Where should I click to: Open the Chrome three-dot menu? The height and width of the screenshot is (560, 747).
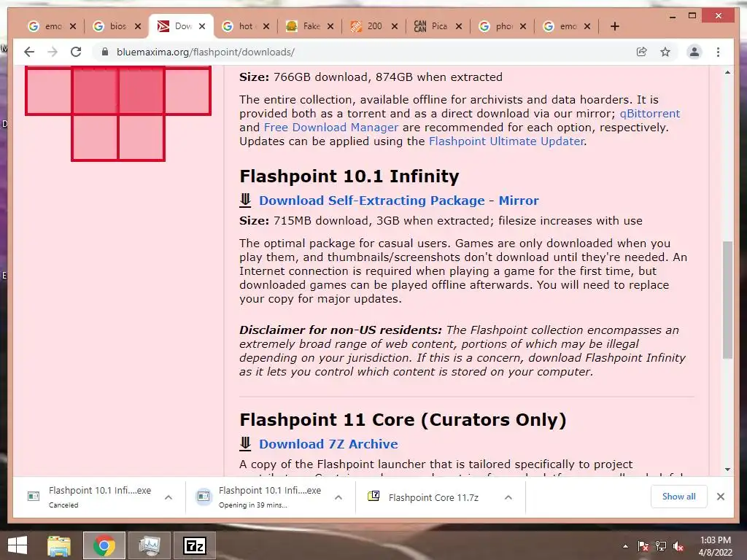coord(718,52)
